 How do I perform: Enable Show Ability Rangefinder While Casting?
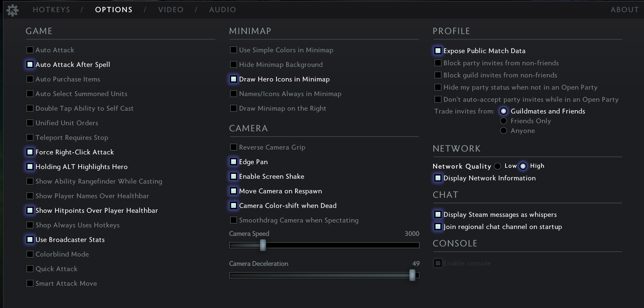click(30, 181)
